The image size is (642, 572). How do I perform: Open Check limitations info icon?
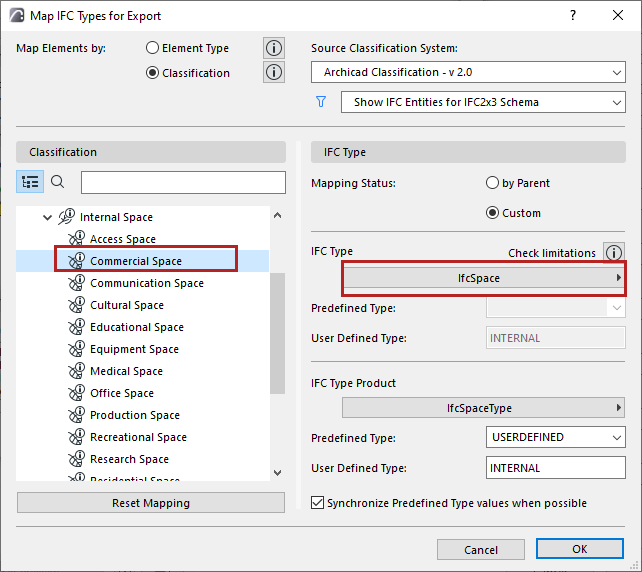[x=615, y=253]
